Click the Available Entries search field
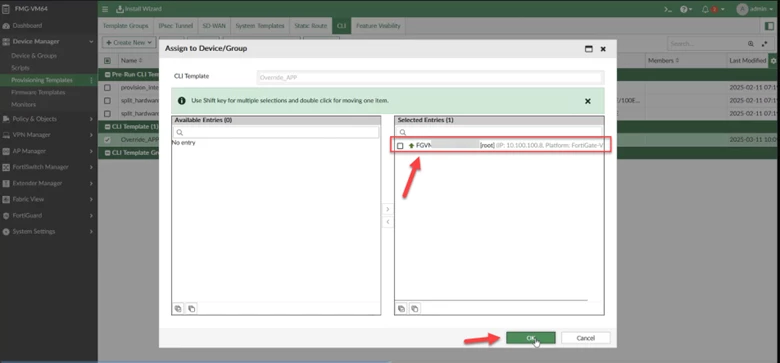780x363 pixels. [x=276, y=132]
